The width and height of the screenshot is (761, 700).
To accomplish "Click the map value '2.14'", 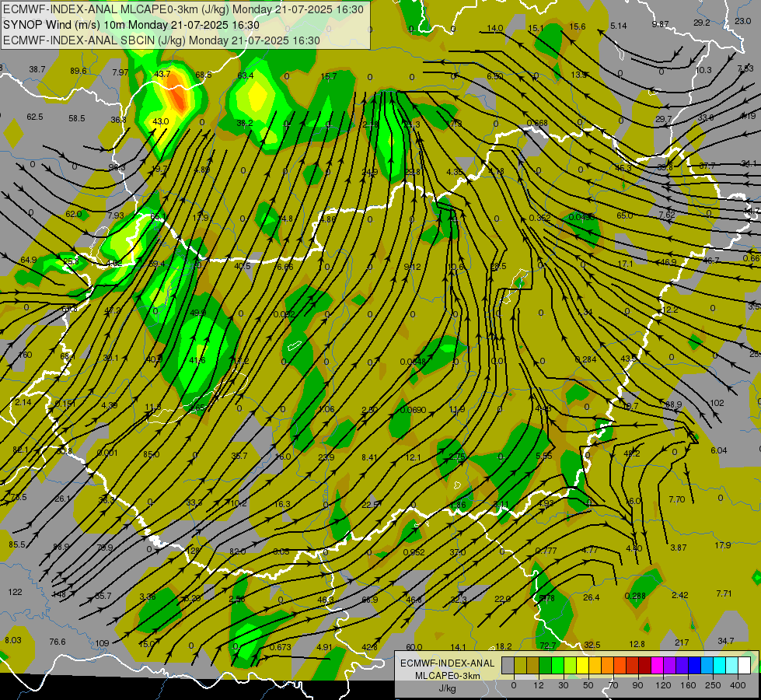I will tap(23, 402).
